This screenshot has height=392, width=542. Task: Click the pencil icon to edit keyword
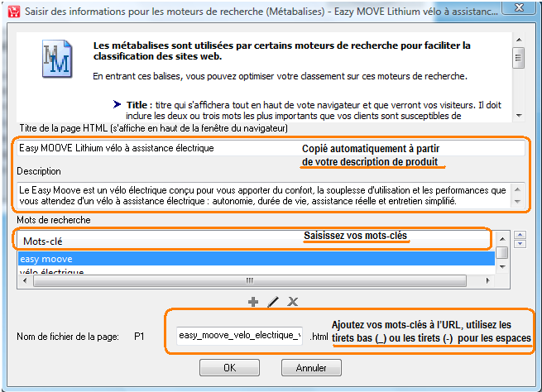click(x=273, y=302)
